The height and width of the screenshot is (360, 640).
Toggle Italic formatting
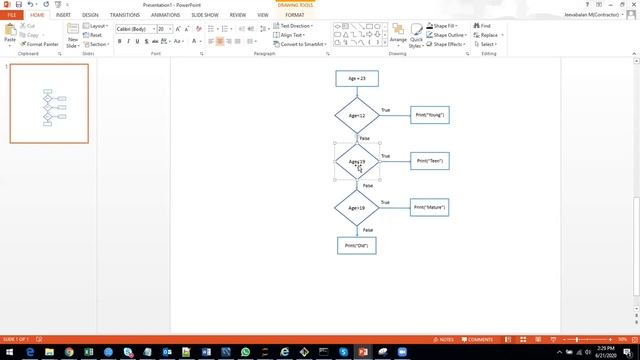pyautogui.click(x=129, y=41)
